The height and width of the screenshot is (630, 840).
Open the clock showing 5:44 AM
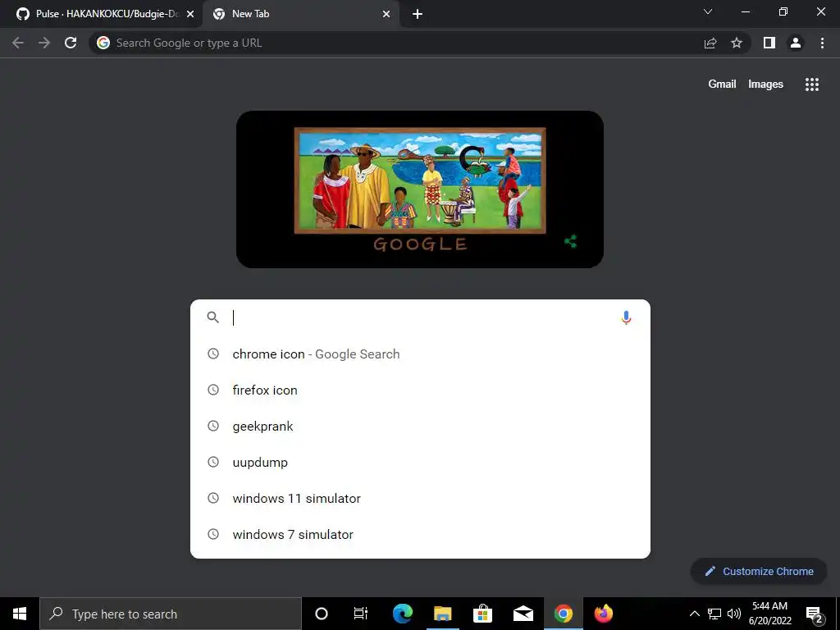[x=769, y=614]
